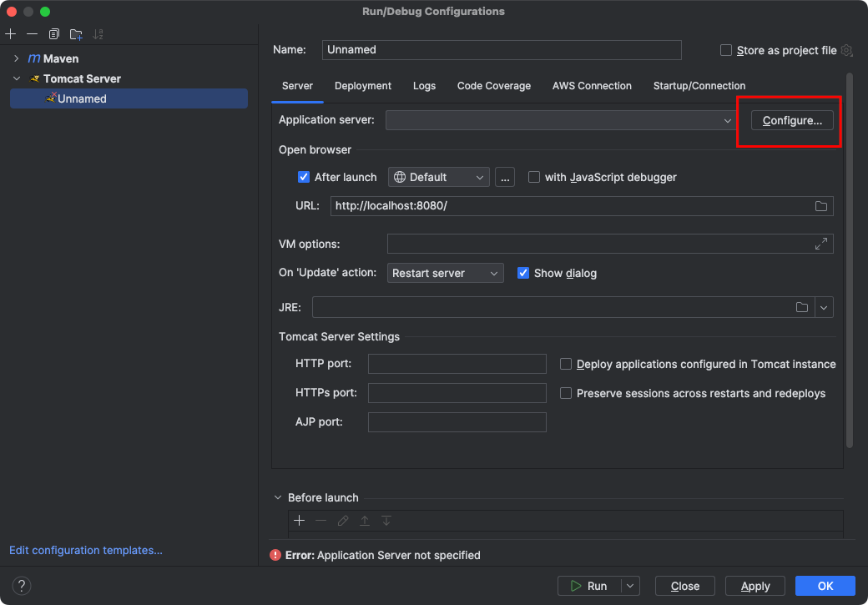Screen dimensions: 868x605
Task: Add a new run configuration with plus icon
Action: coord(11,34)
